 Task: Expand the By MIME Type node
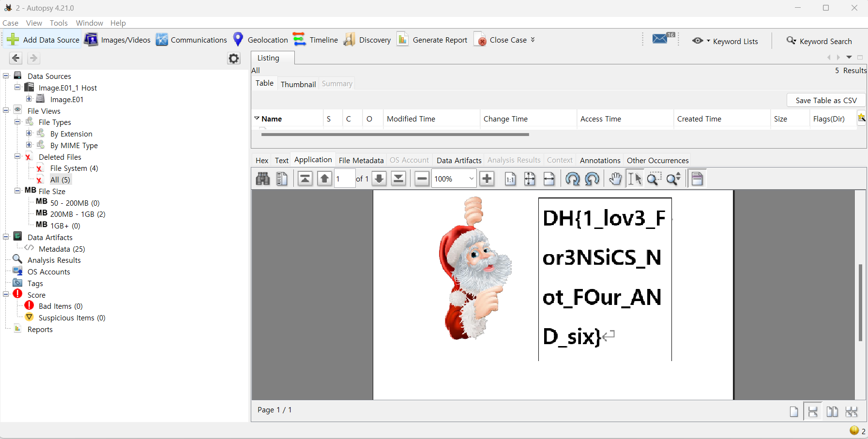coord(29,145)
